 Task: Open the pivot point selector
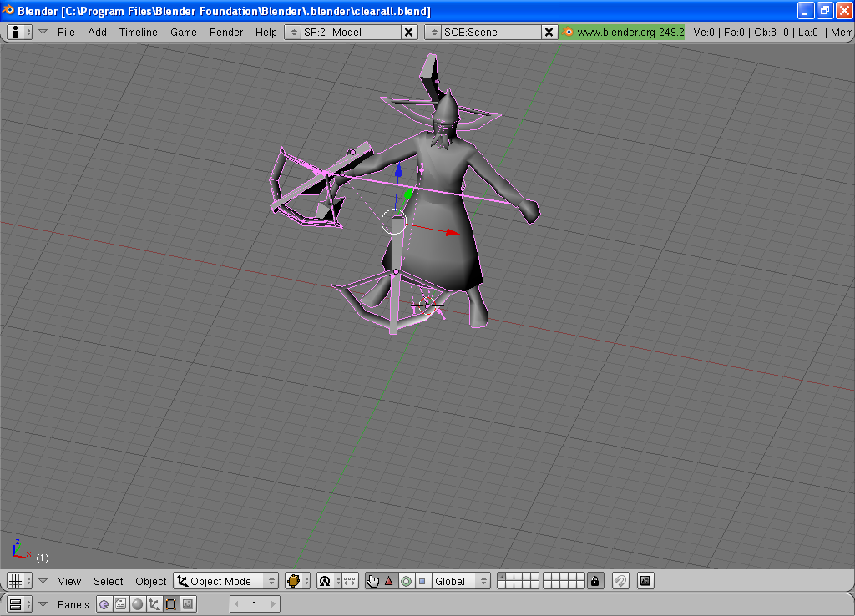point(329,581)
